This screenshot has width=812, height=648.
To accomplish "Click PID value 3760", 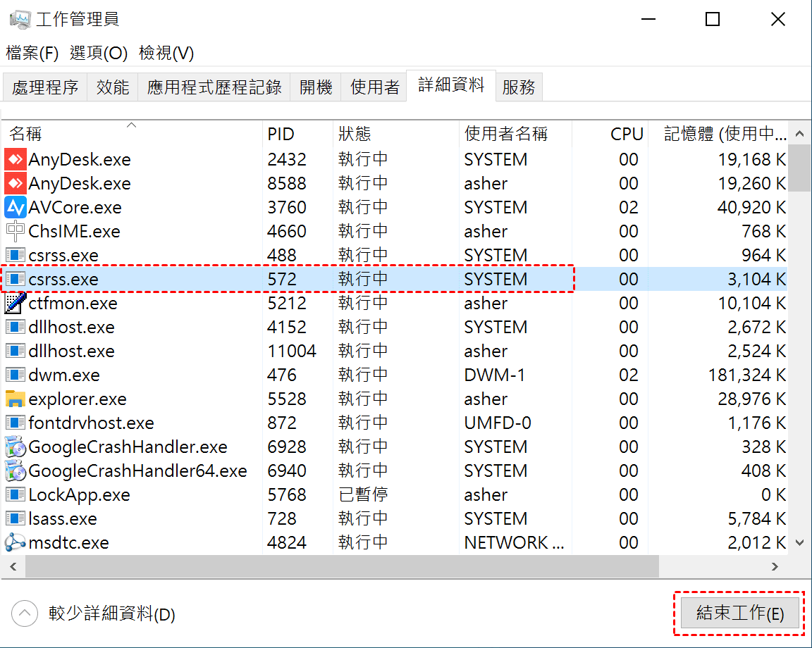I will pyautogui.click(x=286, y=207).
